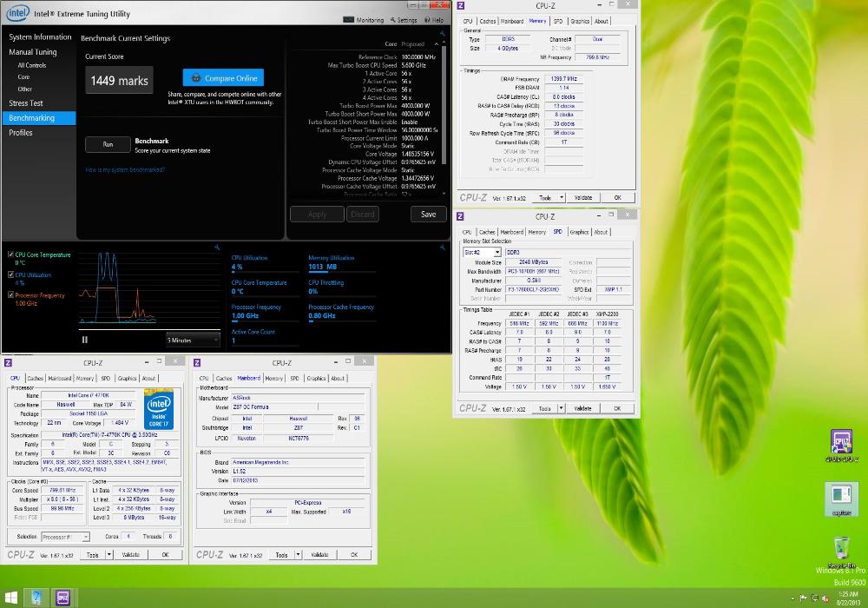Click Intel Core i7 logo in CPU-Z
The width and height of the screenshot is (868, 608).
(x=159, y=409)
